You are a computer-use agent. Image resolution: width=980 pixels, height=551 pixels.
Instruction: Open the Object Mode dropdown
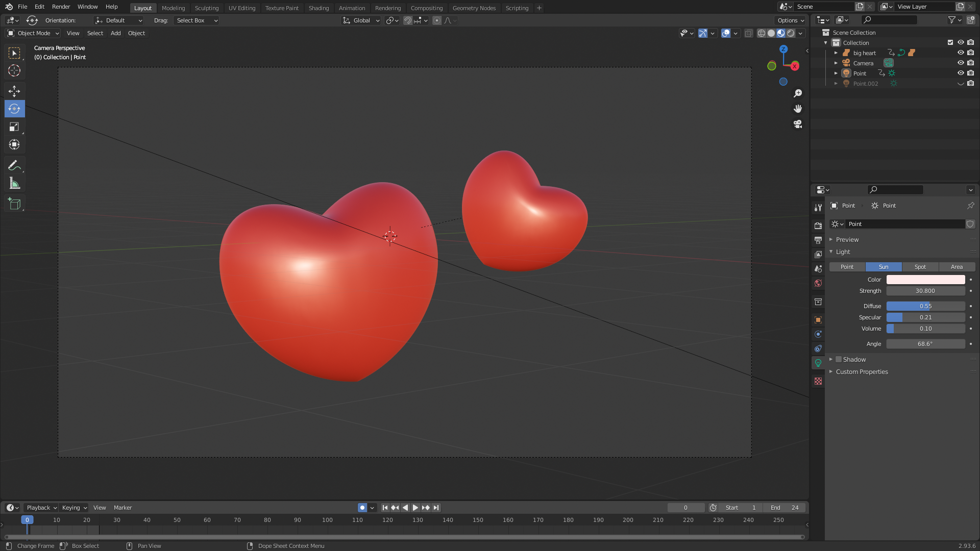point(33,33)
